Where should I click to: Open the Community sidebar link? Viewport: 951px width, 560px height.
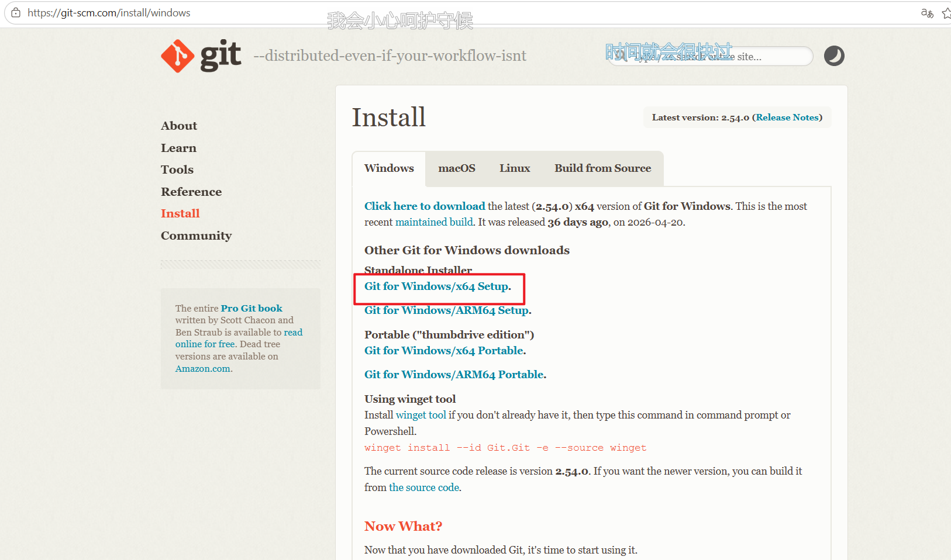[196, 236]
